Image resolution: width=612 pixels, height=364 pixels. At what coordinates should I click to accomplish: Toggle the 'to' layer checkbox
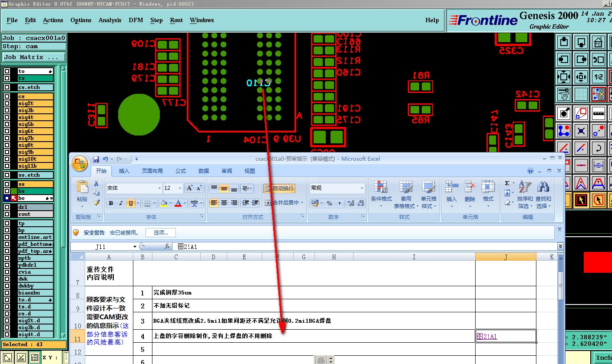(x=7, y=71)
